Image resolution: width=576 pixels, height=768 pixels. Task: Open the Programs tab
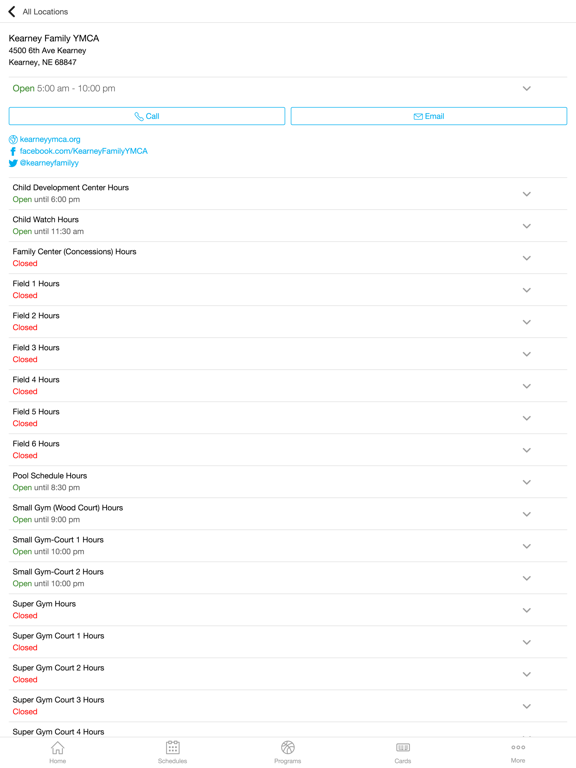pos(288,752)
